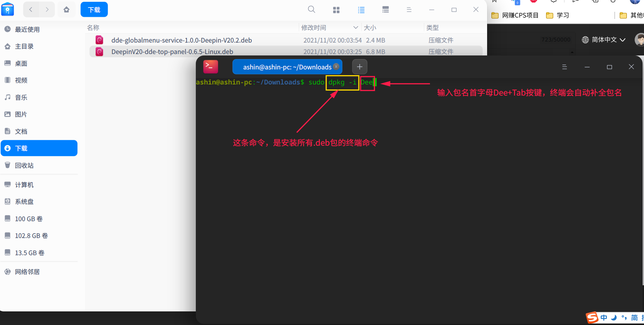The height and width of the screenshot is (325, 644).
Task: Switch file manager to list view
Action: [x=361, y=10]
